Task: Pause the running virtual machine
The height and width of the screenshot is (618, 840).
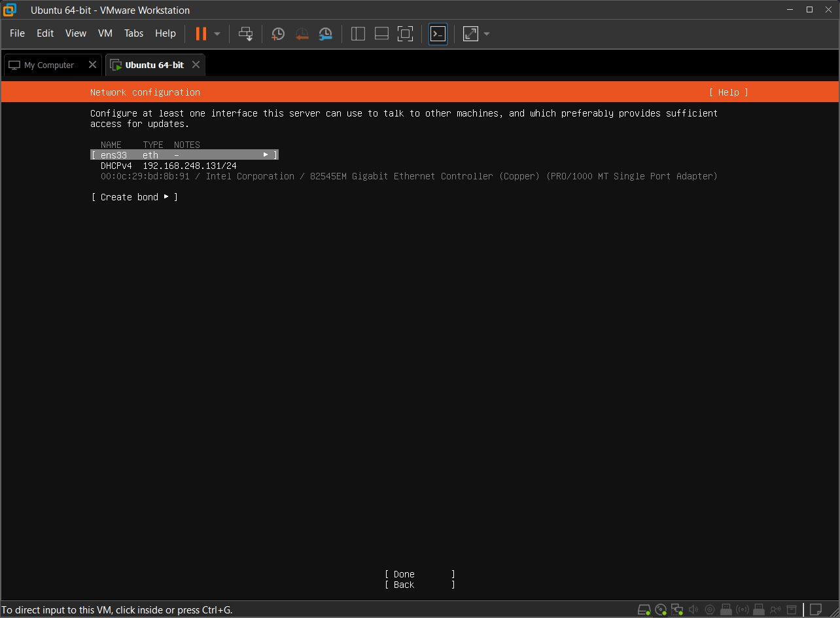Action: [x=201, y=33]
